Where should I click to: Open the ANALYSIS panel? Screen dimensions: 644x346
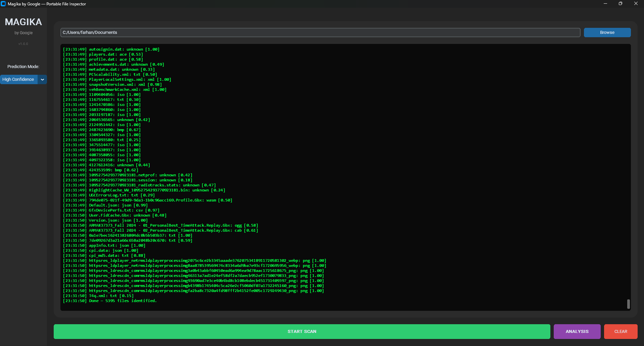(x=577, y=331)
